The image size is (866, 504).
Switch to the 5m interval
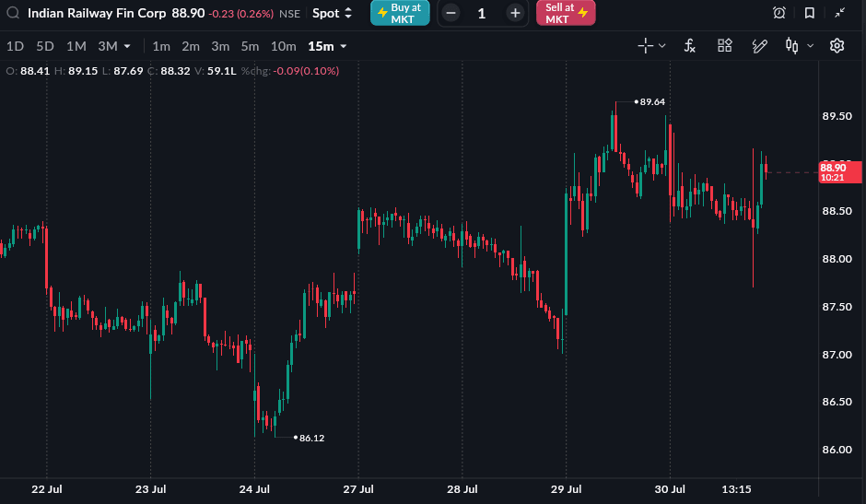(250, 46)
